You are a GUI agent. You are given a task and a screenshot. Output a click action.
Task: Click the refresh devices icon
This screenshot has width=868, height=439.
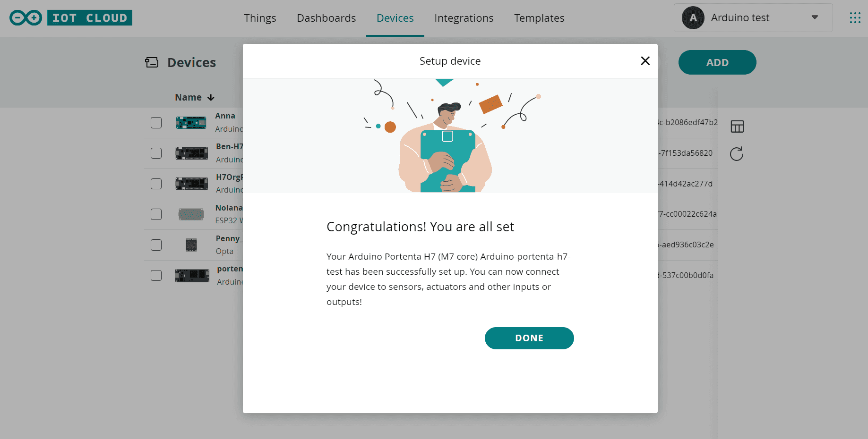point(737,154)
